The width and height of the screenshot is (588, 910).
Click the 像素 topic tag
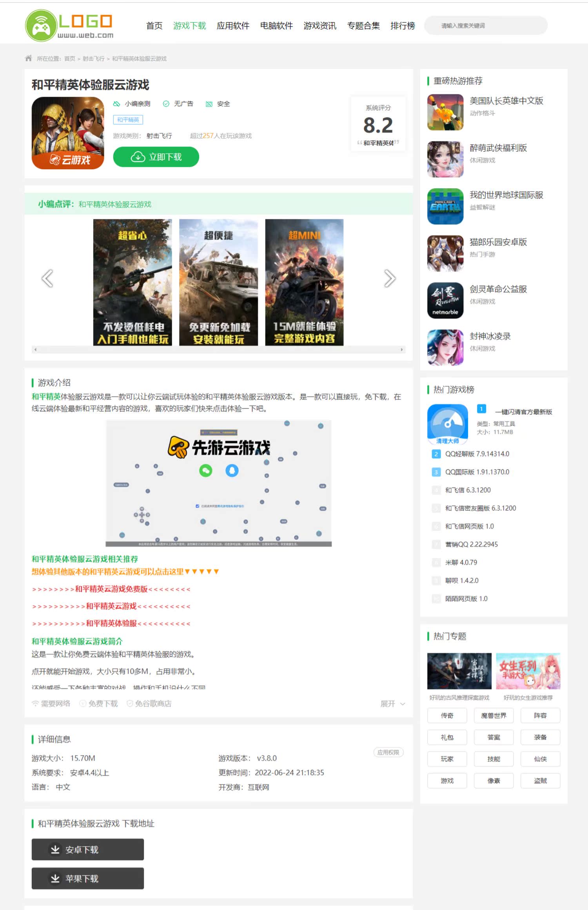494,781
